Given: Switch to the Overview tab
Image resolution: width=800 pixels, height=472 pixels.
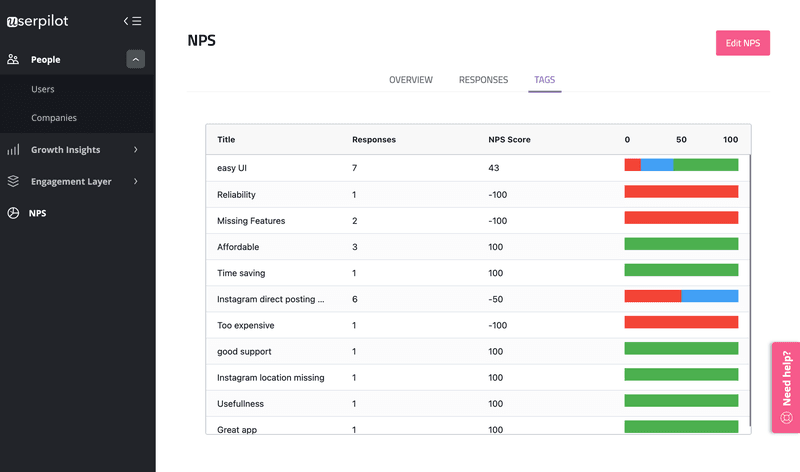Looking at the screenshot, I should click(410, 80).
